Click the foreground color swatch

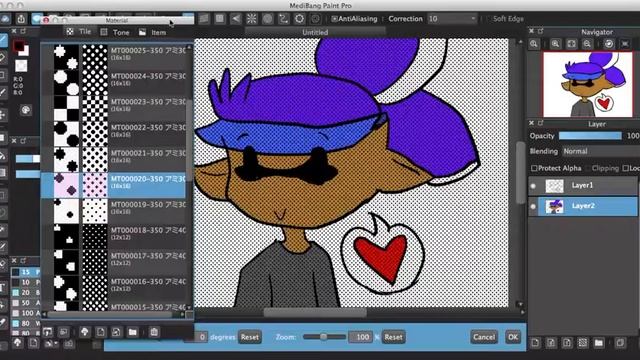[x=18, y=46]
